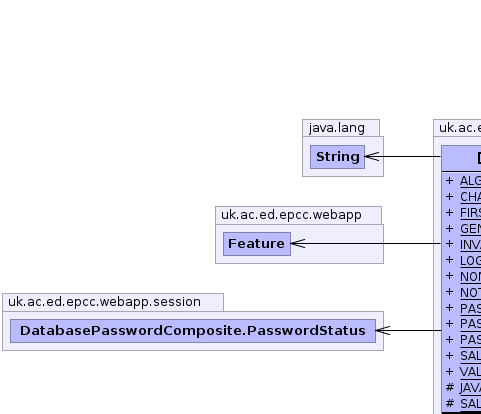Viewport: 481px width, 414px height.
Task: Click the class header box at right edge
Action: [x=461, y=158]
